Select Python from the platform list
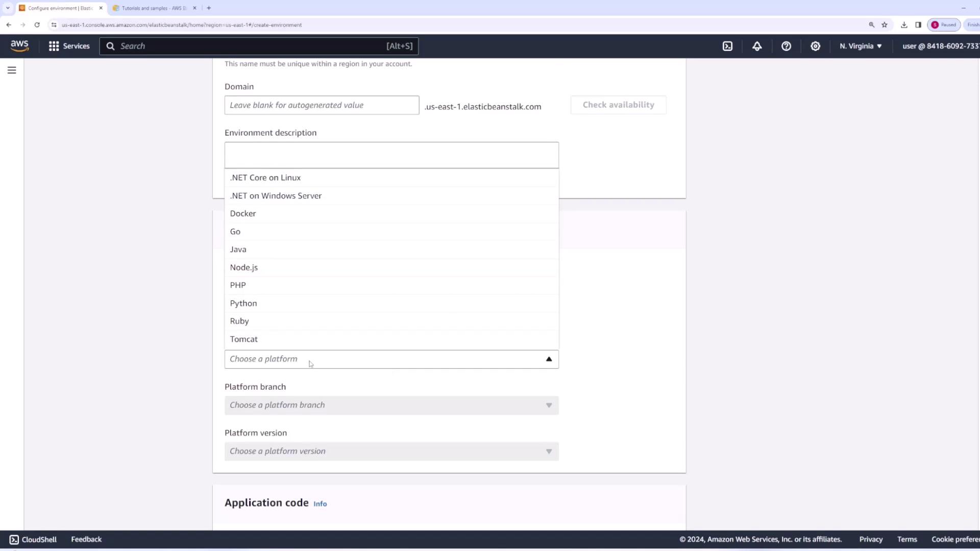This screenshot has width=980, height=551. pos(243,303)
